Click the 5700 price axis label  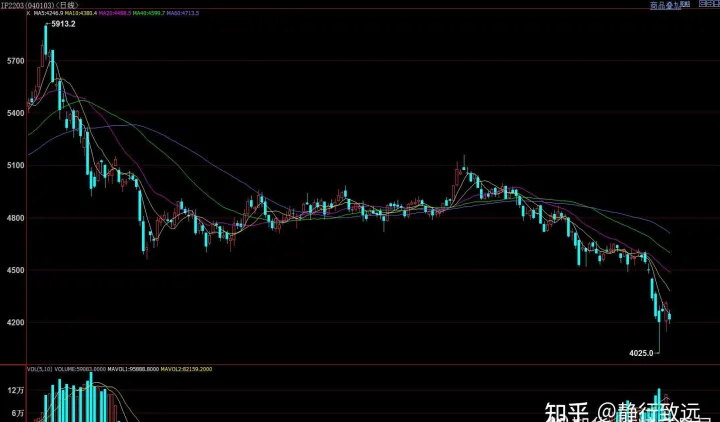pyautogui.click(x=15, y=61)
